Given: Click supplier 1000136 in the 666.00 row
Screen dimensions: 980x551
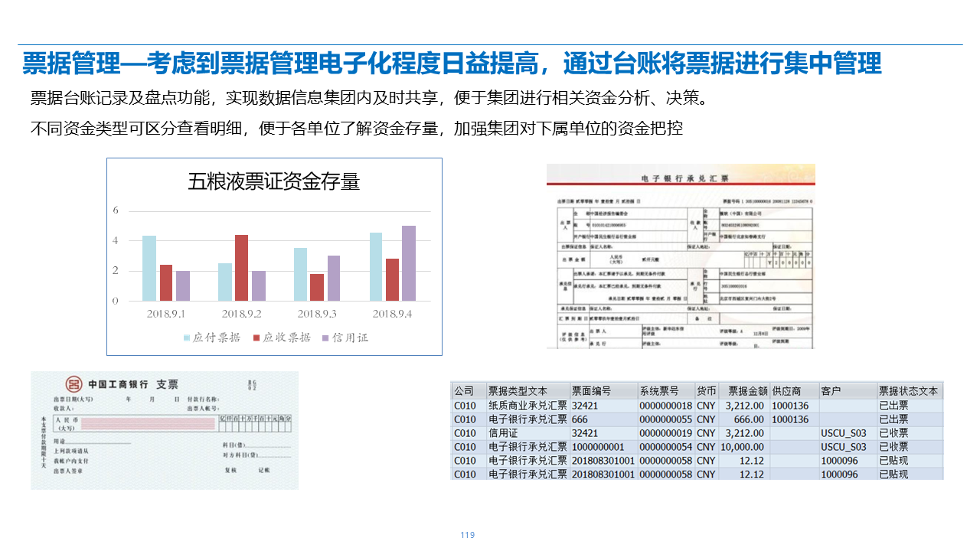Looking at the screenshot, I should [x=794, y=419].
